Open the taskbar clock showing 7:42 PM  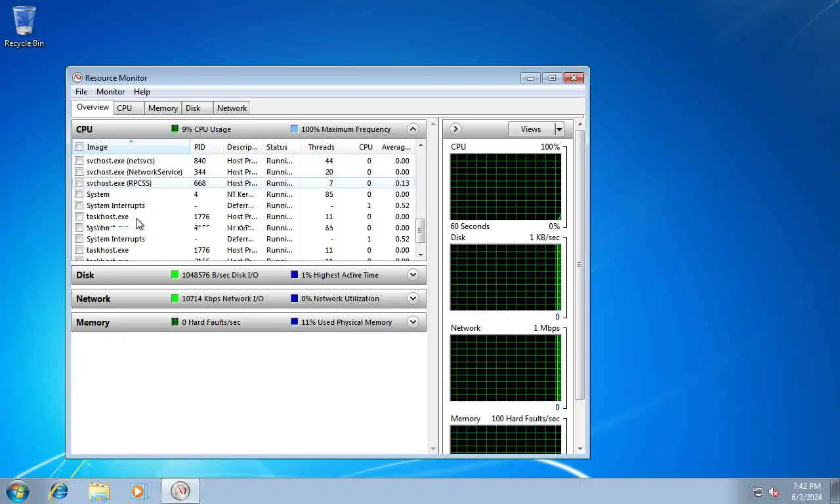807,492
